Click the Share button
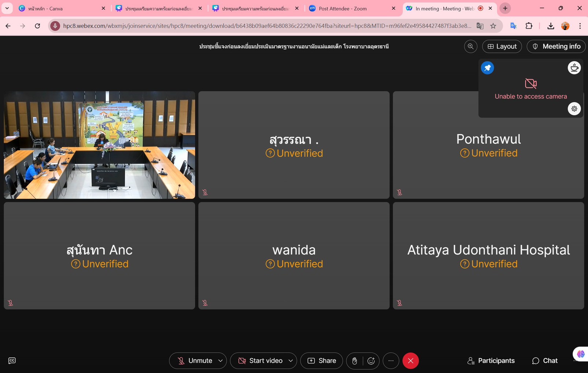Viewport: 588px width, 373px height. (322, 361)
